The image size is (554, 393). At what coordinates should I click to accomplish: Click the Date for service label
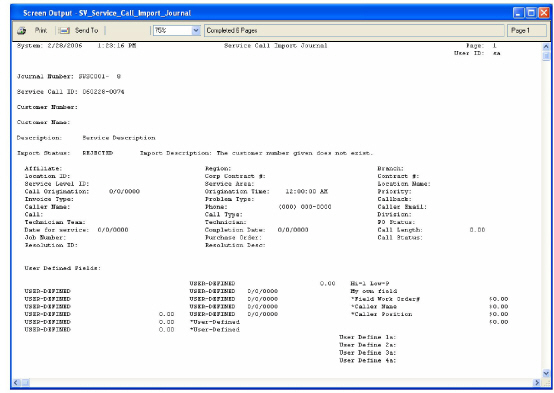pyautogui.click(x=57, y=230)
